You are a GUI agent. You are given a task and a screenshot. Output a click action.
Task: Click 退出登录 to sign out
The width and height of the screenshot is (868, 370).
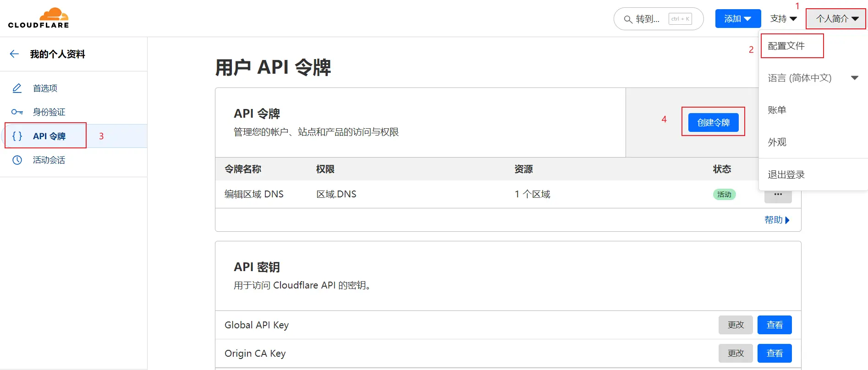[786, 174]
